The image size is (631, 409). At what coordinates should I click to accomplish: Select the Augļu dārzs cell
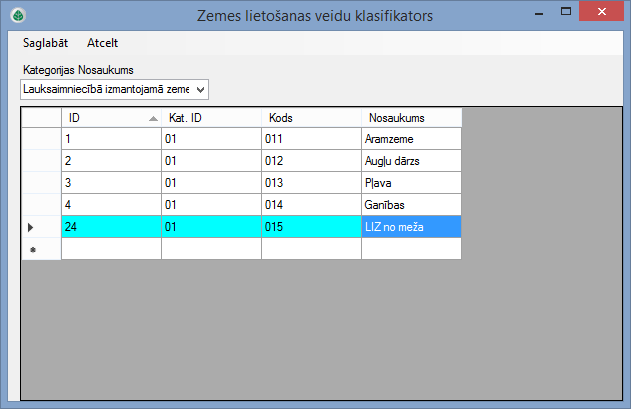[x=412, y=161]
